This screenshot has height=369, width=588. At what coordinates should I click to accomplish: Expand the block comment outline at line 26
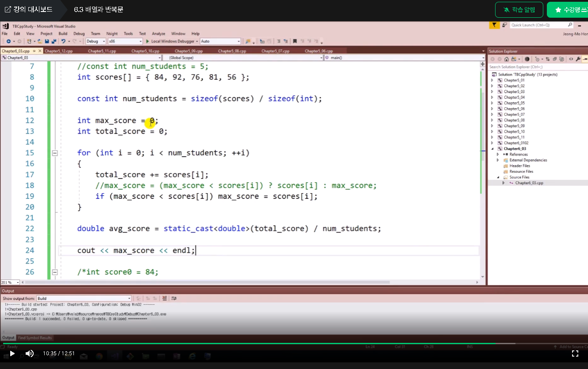55,272
